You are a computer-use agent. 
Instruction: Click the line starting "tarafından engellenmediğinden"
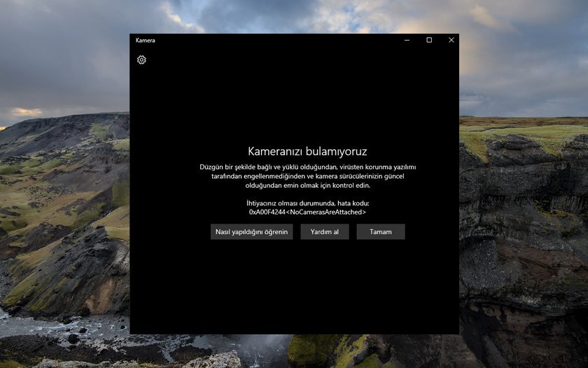(307, 177)
